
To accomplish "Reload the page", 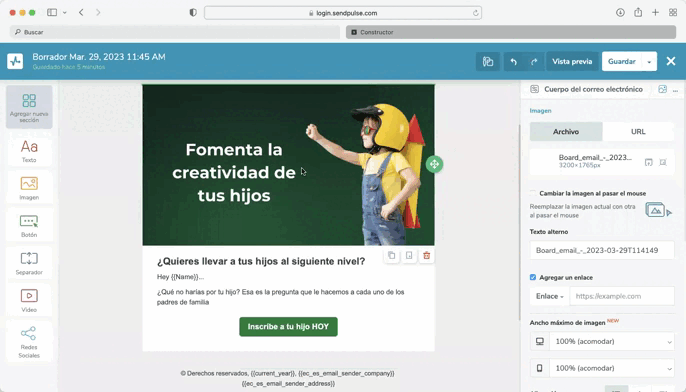I will 476,13.
